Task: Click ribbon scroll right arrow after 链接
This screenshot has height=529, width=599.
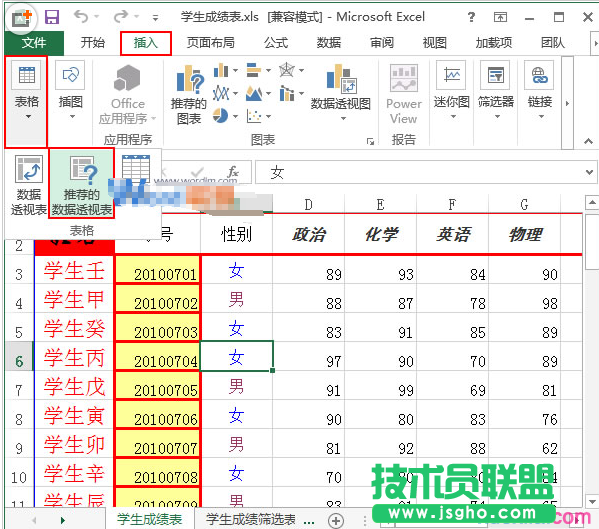Action: [567, 103]
